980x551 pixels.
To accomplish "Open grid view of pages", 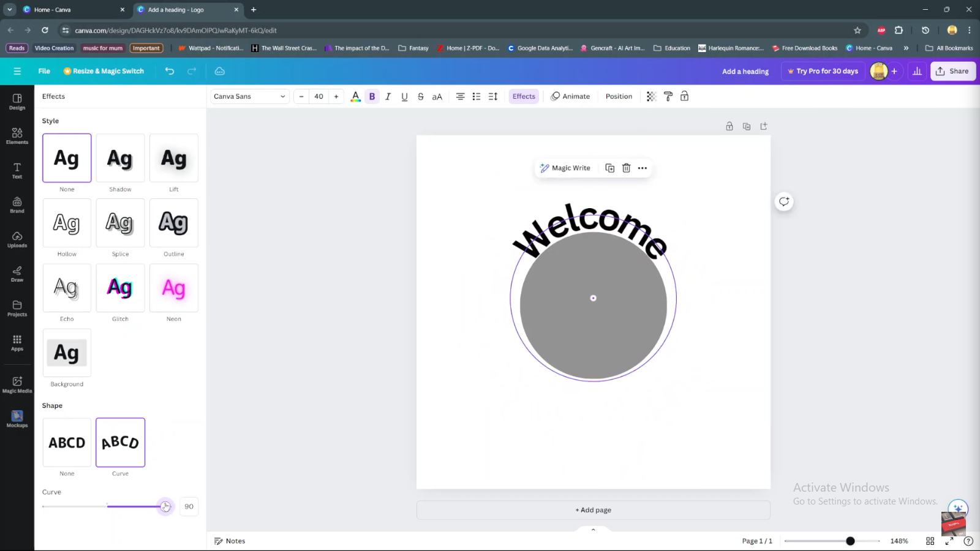I will pyautogui.click(x=930, y=541).
